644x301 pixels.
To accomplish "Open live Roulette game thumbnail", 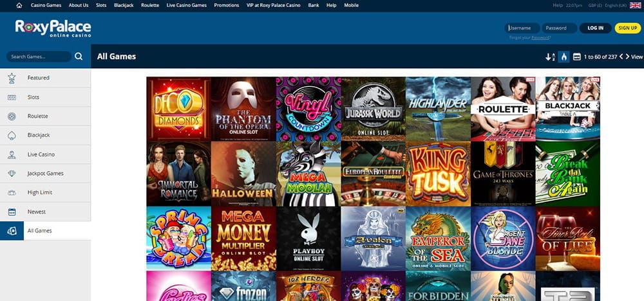I will 503,109.
